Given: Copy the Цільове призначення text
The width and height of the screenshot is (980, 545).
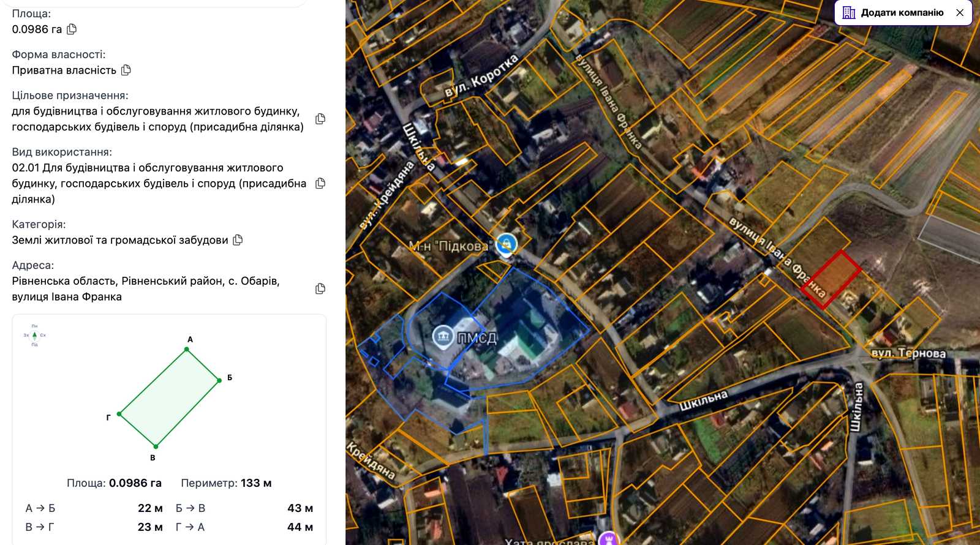Looking at the screenshot, I should click(x=320, y=119).
